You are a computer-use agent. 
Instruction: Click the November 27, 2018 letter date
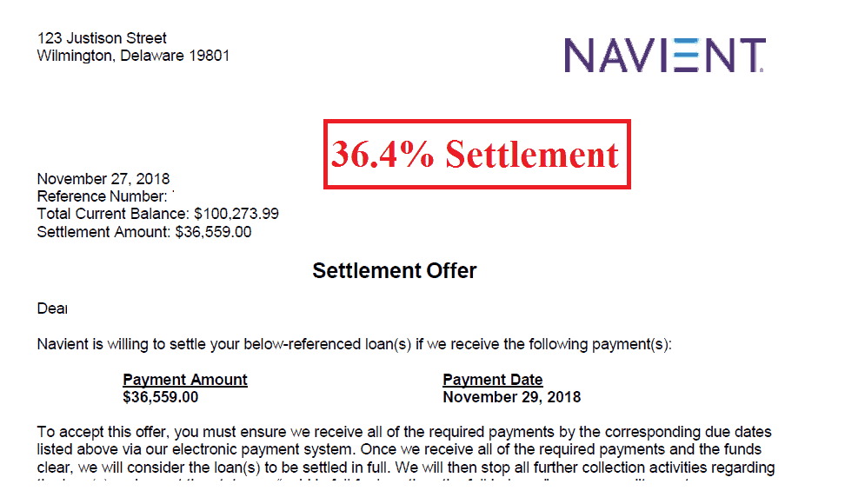(x=103, y=179)
